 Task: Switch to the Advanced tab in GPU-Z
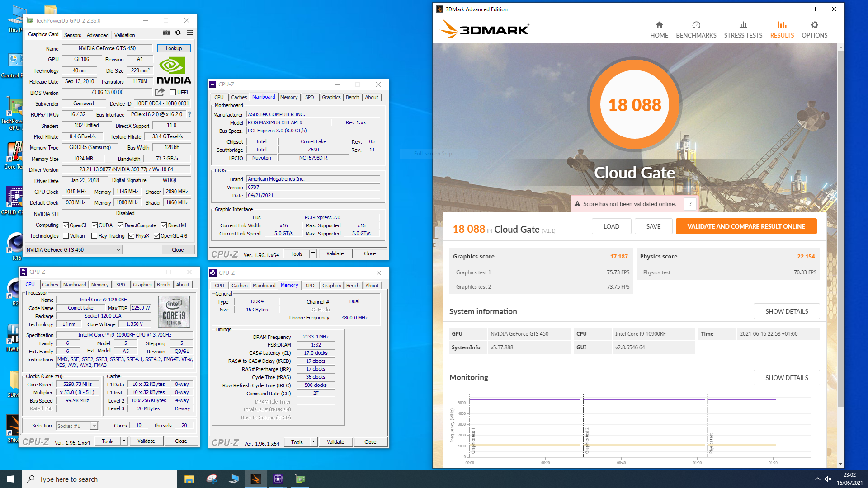coord(98,35)
